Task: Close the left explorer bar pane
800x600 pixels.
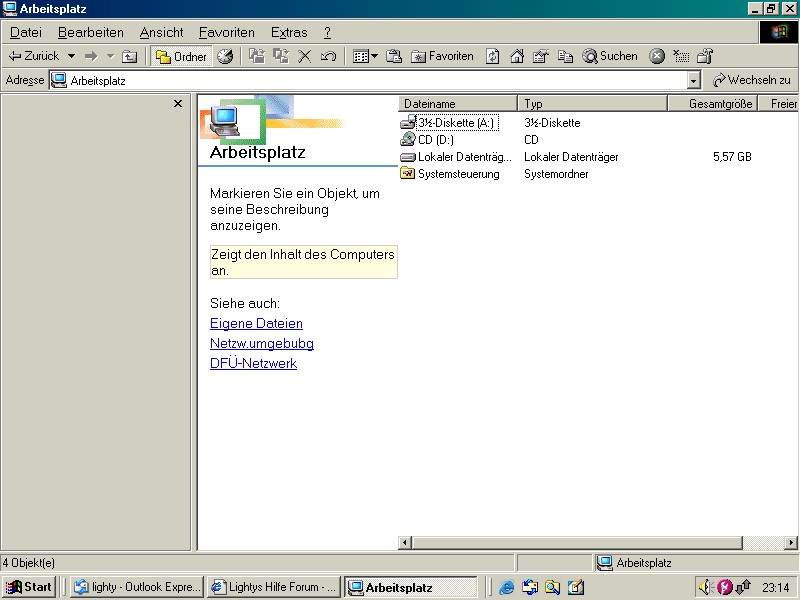Action: (x=178, y=104)
